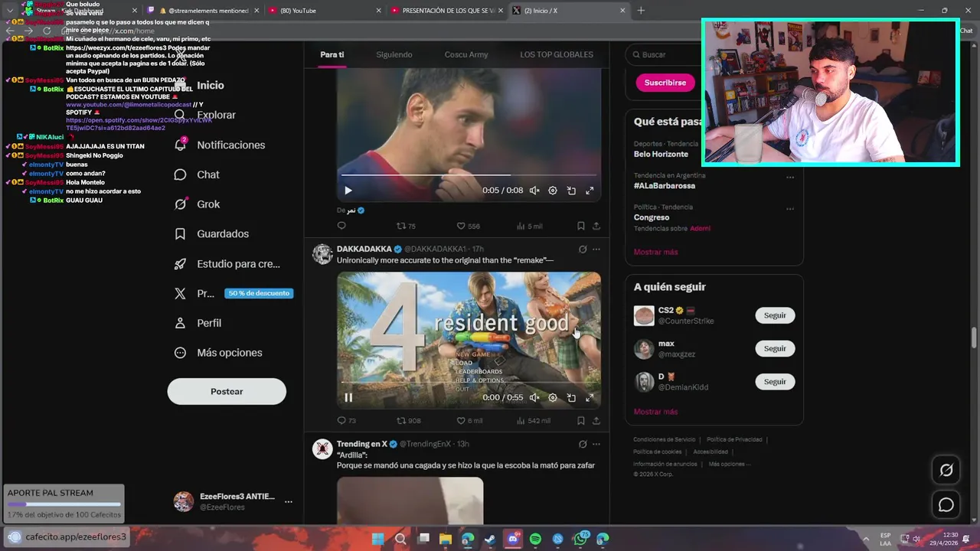
Task: Like the DAKKADAKKA post
Action: pyautogui.click(x=469, y=420)
